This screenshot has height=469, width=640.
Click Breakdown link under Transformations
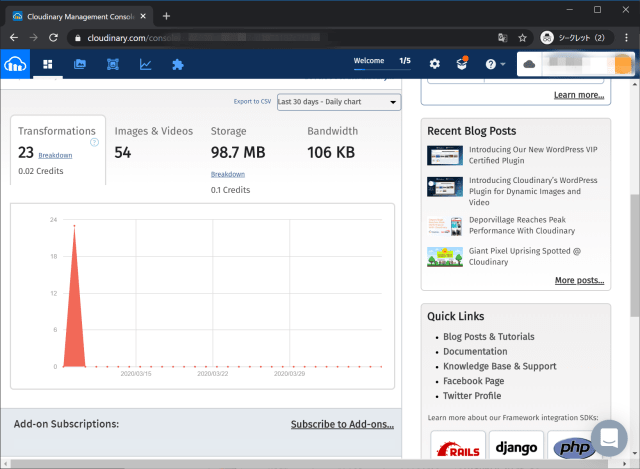pyautogui.click(x=55, y=156)
